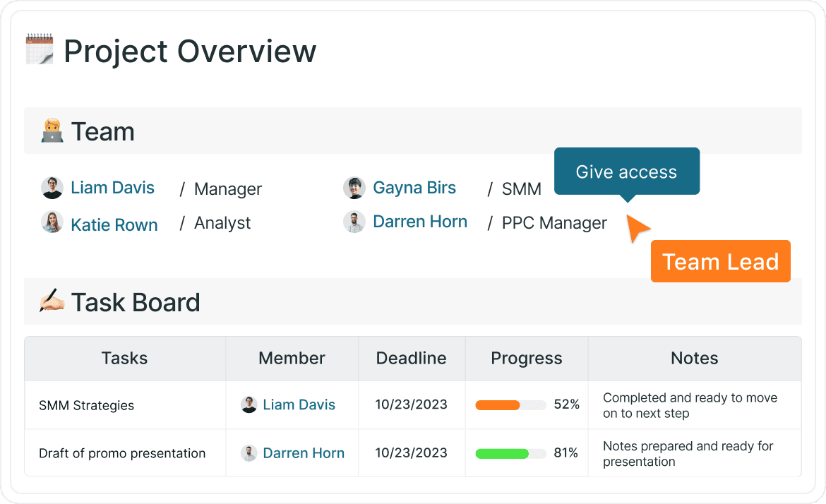Click note 'Notes prepared and ready for presentation'

[x=688, y=453]
